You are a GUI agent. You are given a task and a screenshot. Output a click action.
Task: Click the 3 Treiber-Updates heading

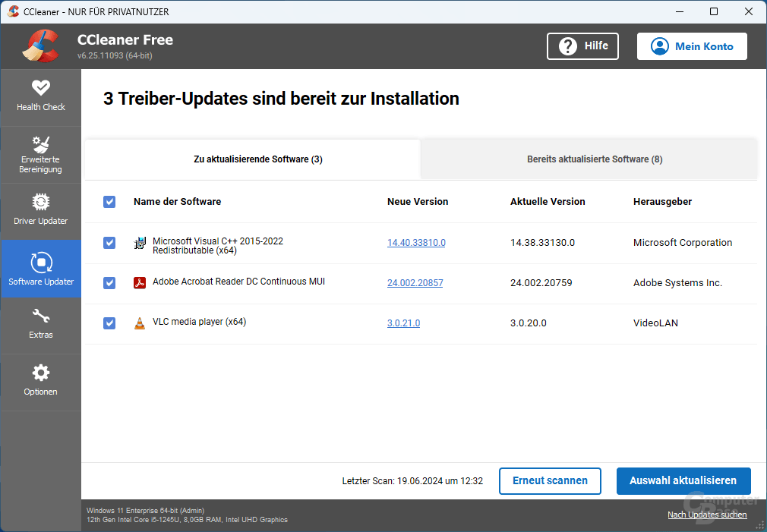[281, 99]
